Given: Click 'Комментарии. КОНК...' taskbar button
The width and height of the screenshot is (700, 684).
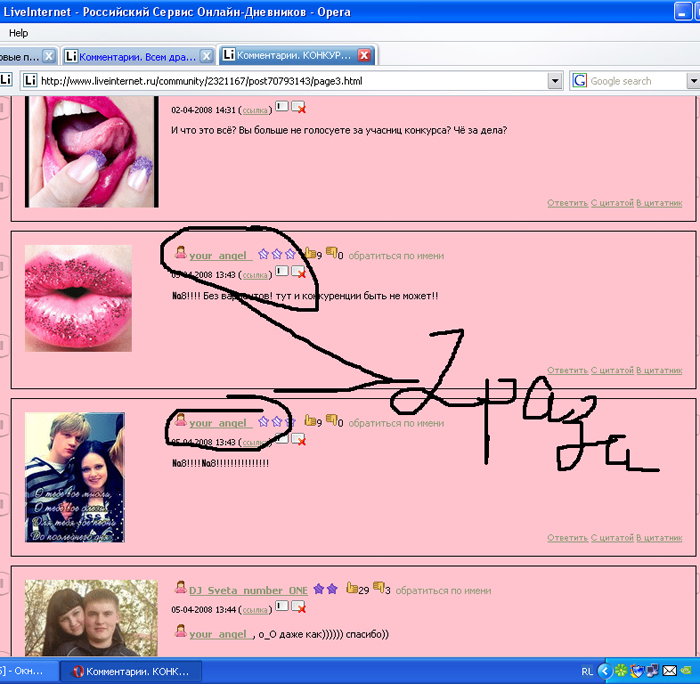Looking at the screenshot, I should pos(131,671).
